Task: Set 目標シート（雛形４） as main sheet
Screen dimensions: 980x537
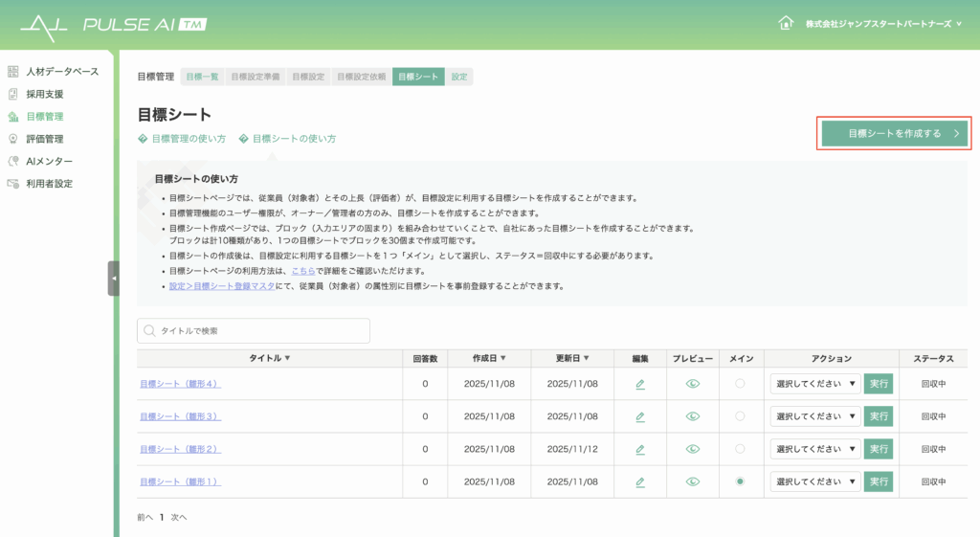Action: (740, 384)
